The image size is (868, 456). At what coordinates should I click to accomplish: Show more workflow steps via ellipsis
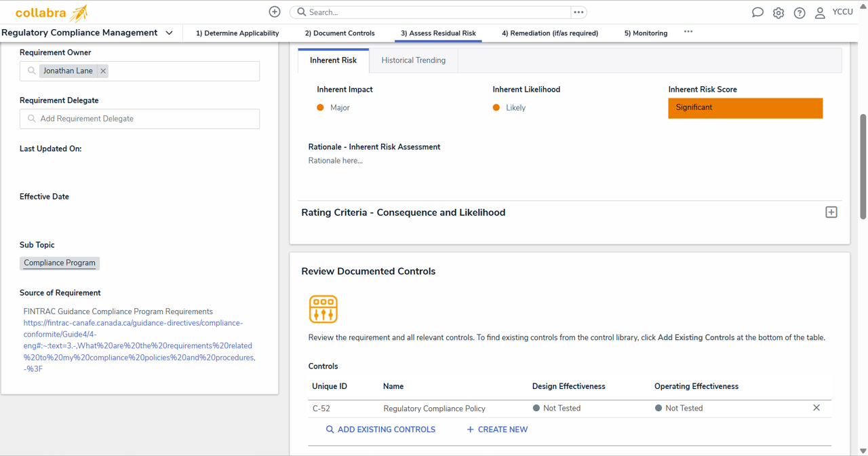coord(688,32)
